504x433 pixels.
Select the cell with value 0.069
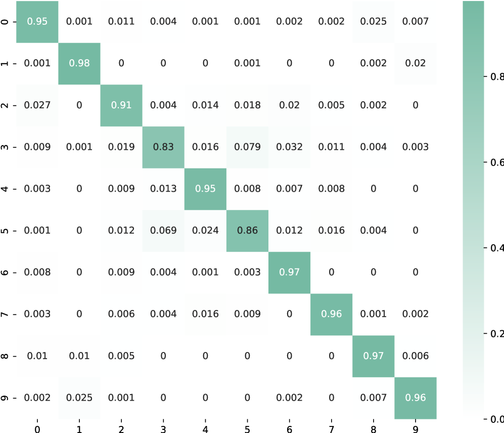pos(163,231)
